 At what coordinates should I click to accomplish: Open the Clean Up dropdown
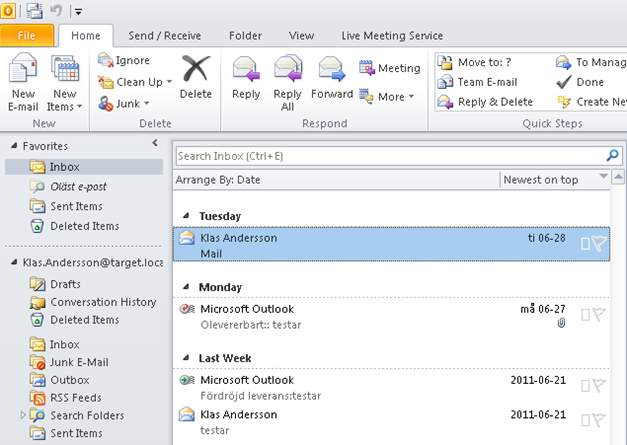pos(135,82)
